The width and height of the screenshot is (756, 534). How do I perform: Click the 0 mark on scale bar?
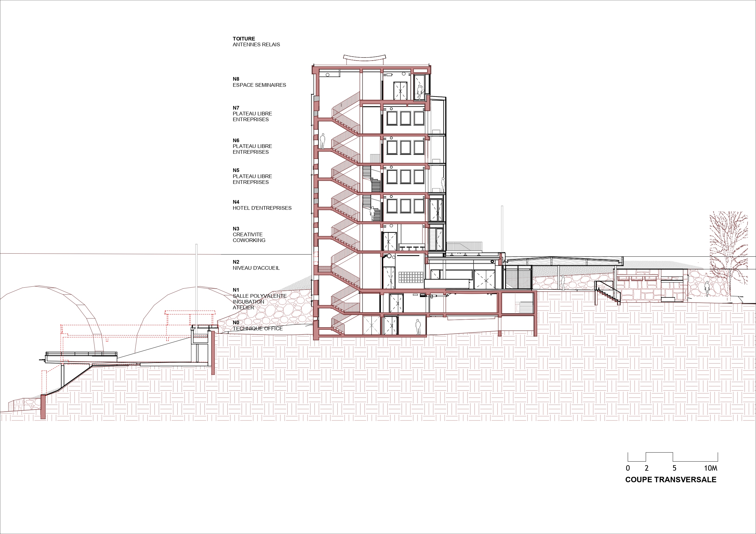[628, 468]
